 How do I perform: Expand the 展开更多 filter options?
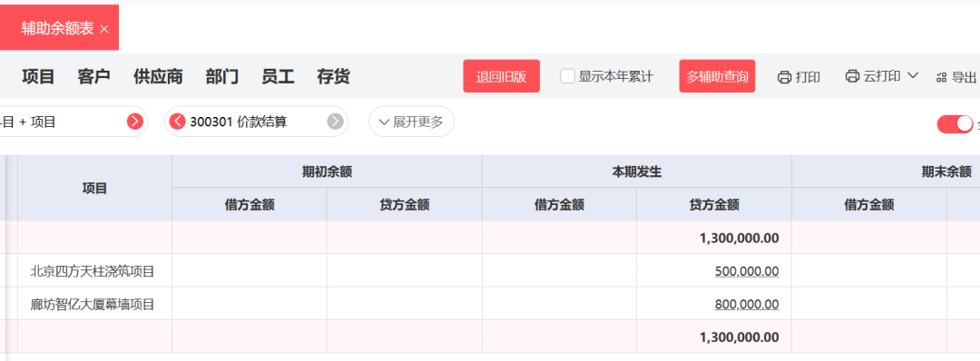pyautogui.click(x=411, y=122)
